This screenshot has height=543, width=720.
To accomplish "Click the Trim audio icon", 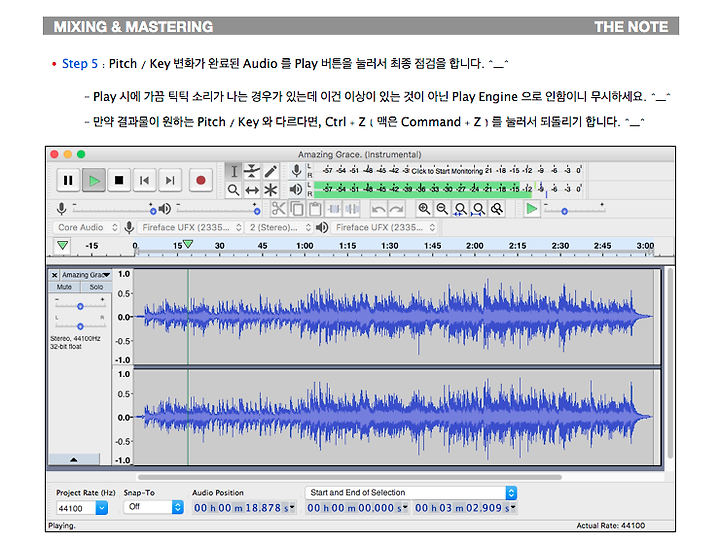I will (x=334, y=209).
